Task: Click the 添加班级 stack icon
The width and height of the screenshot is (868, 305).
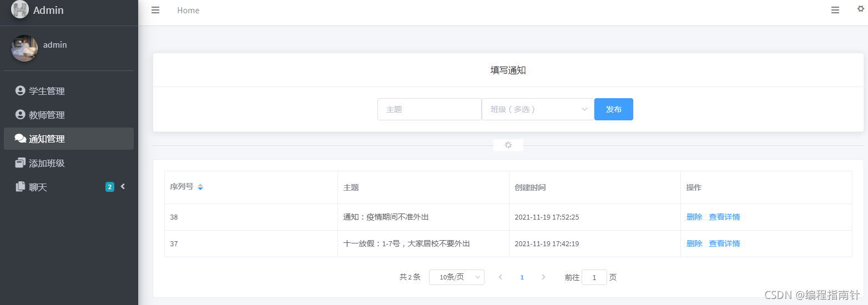Action: pyautogui.click(x=21, y=163)
